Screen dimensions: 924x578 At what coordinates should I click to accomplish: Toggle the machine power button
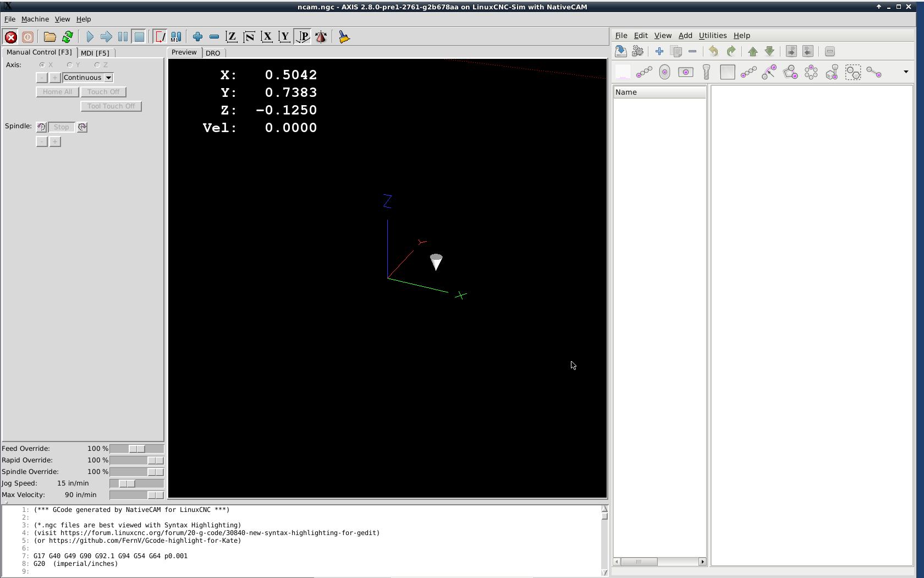(28, 37)
